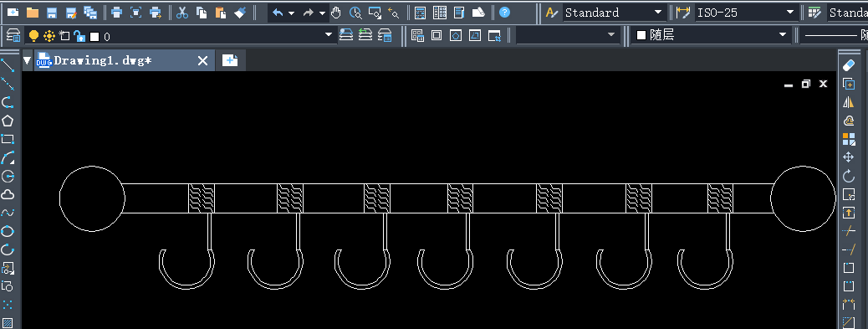Toggle layer 0 viewport freeze icon
This screenshot has width=868, height=329.
(x=64, y=36)
